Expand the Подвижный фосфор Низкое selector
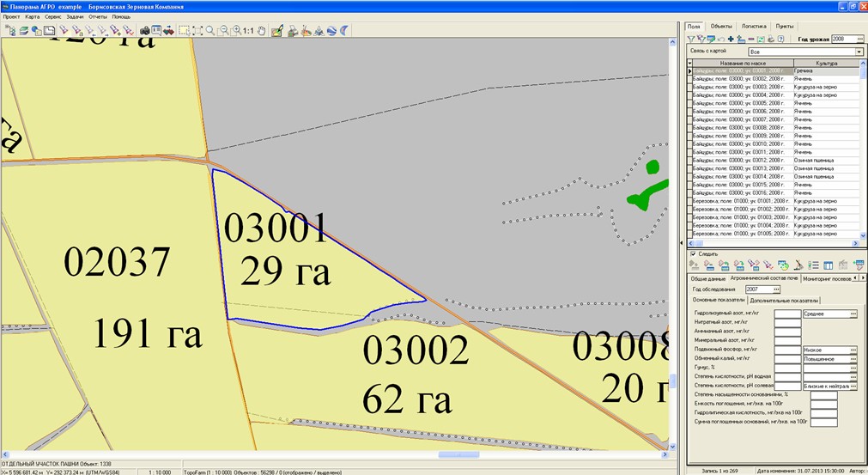The width and height of the screenshot is (868, 475). coord(853,350)
